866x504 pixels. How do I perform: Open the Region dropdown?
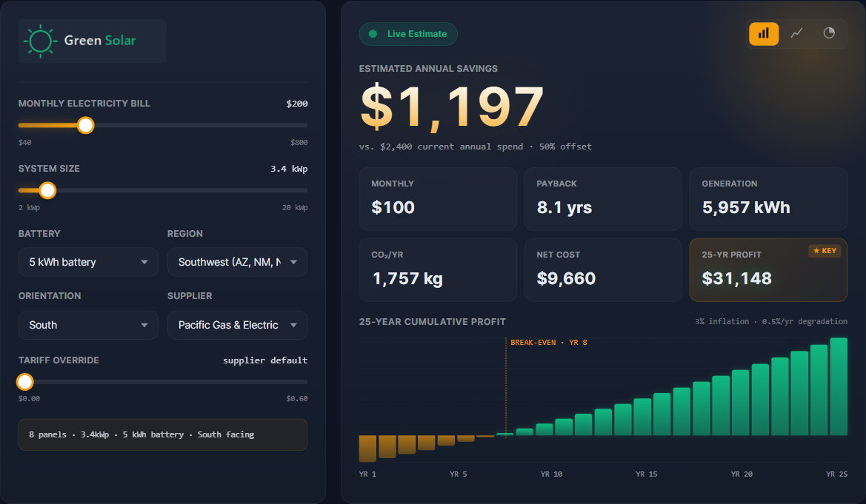point(238,262)
